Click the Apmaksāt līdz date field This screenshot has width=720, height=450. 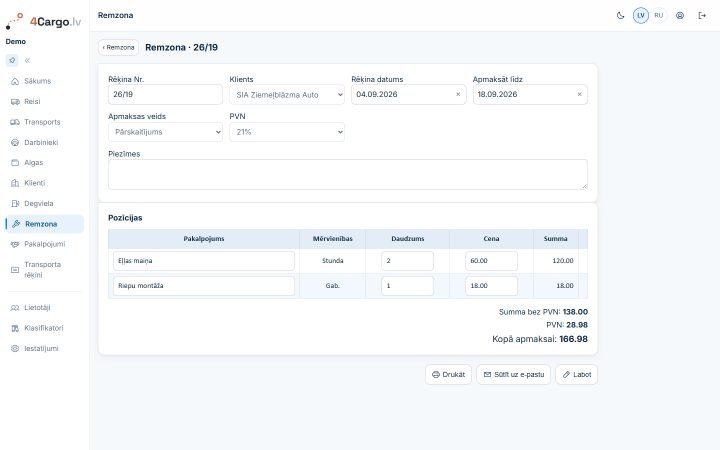point(530,95)
